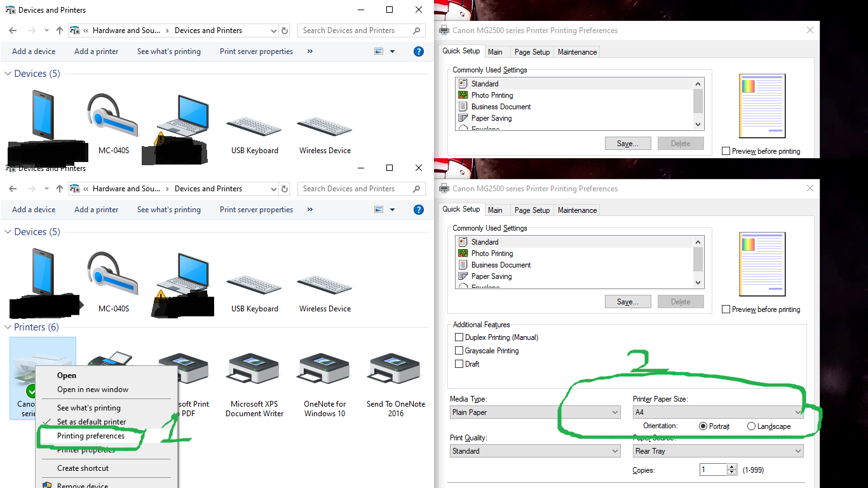Screen dimensions: 868x488
Task: Click in the Copies number field
Action: [x=713, y=470]
